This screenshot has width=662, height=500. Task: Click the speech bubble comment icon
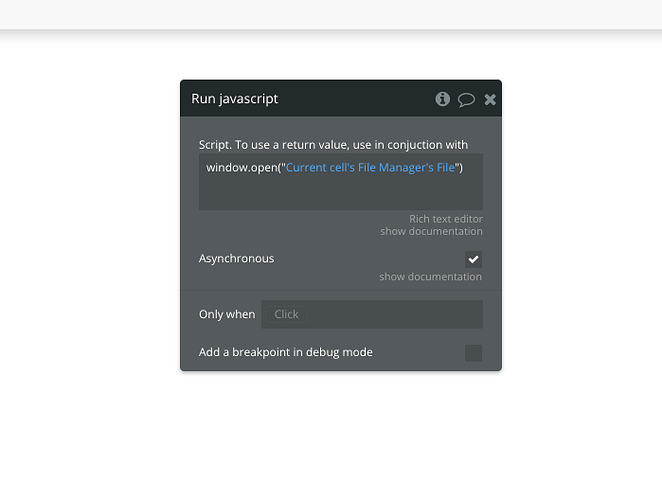(x=466, y=99)
